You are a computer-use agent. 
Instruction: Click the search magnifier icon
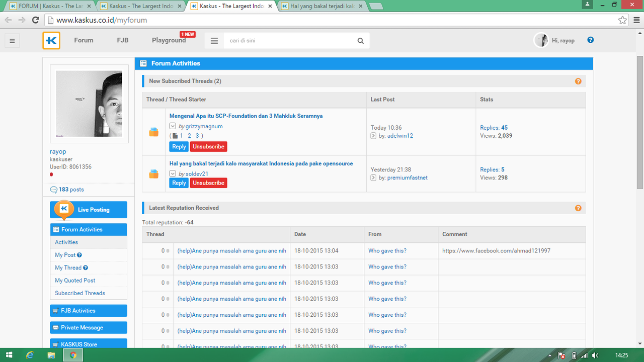(x=360, y=41)
